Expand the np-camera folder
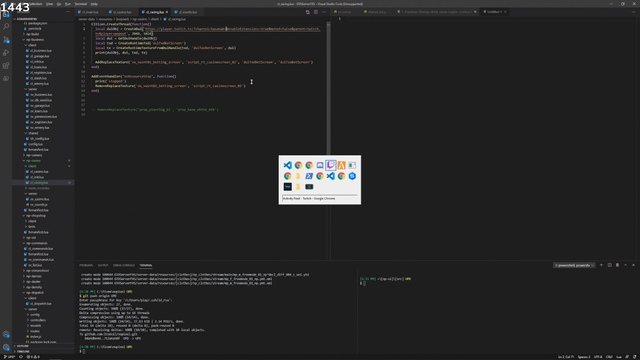The height and width of the screenshot is (360, 640). [x=34, y=155]
